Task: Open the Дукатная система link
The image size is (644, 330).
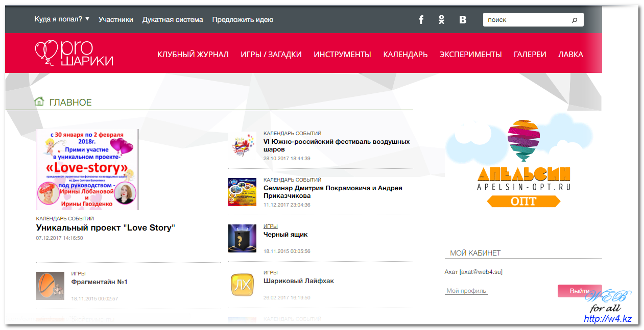Action: [173, 19]
